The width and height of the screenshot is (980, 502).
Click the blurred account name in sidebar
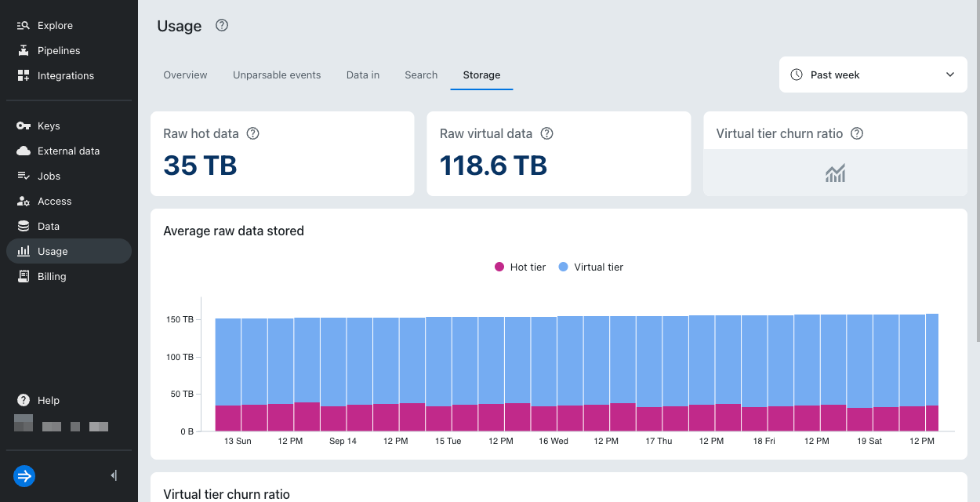(61, 424)
